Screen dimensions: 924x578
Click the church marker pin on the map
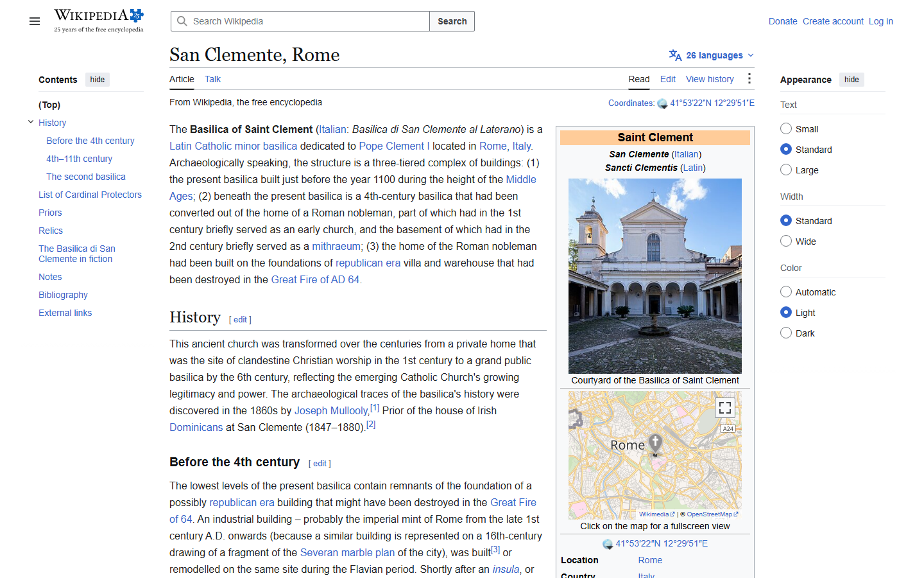655,442
